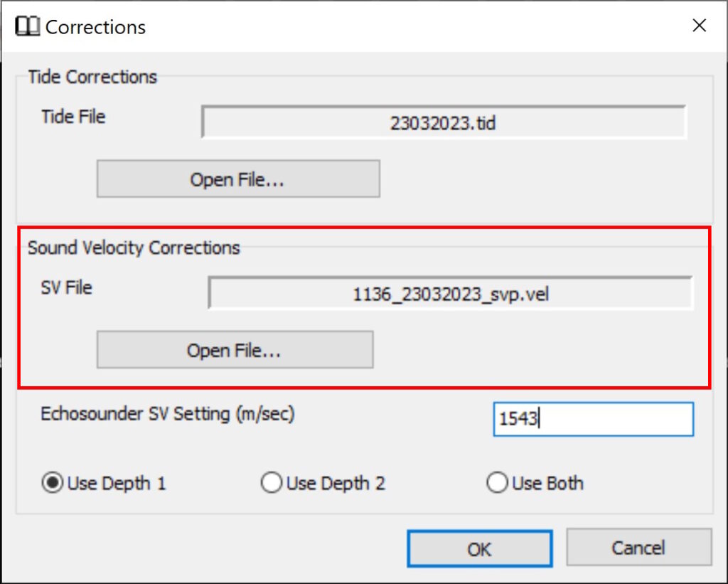The image size is (728, 584).
Task: Click the SV File box showing 1136_23032023_svp.vel
Action: click(x=450, y=294)
